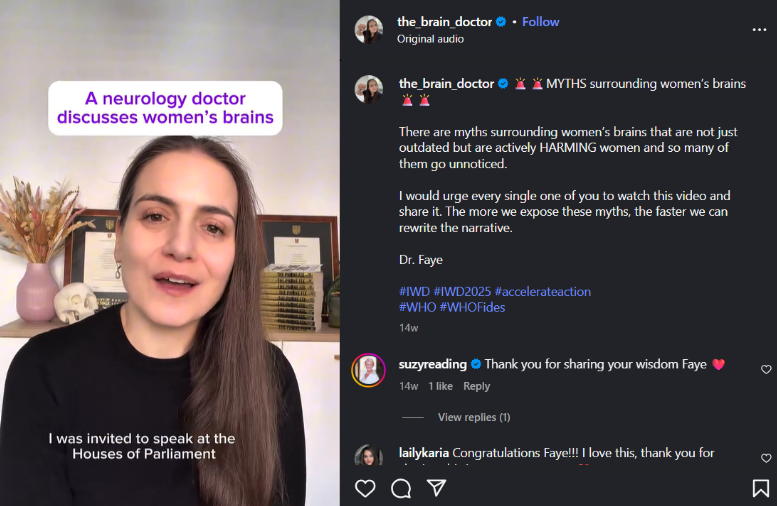Image resolution: width=777 pixels, height=506 pixels.
Task: Share post via paper plane icon
Action: (x=436, y=488)
